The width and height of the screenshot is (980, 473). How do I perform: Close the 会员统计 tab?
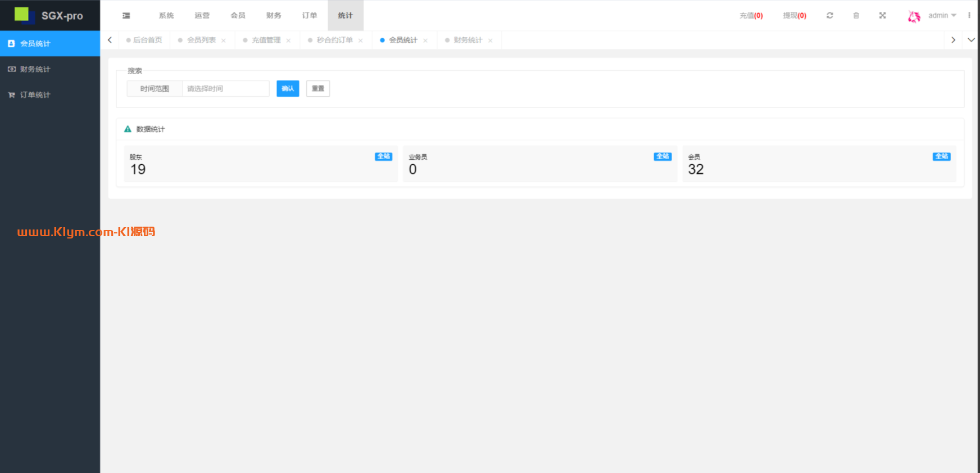[x=425, y=40]
